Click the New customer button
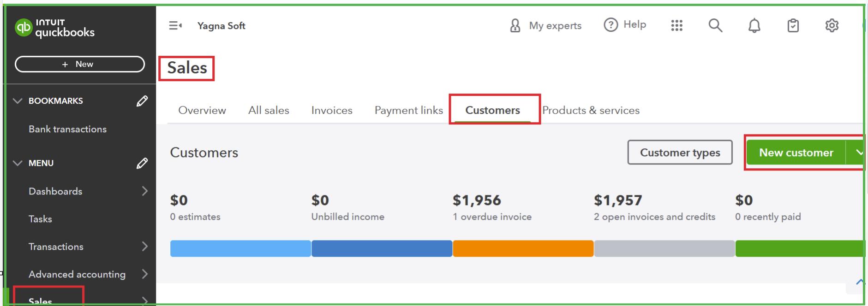This screenshot has height=306, width=868. 796,153
